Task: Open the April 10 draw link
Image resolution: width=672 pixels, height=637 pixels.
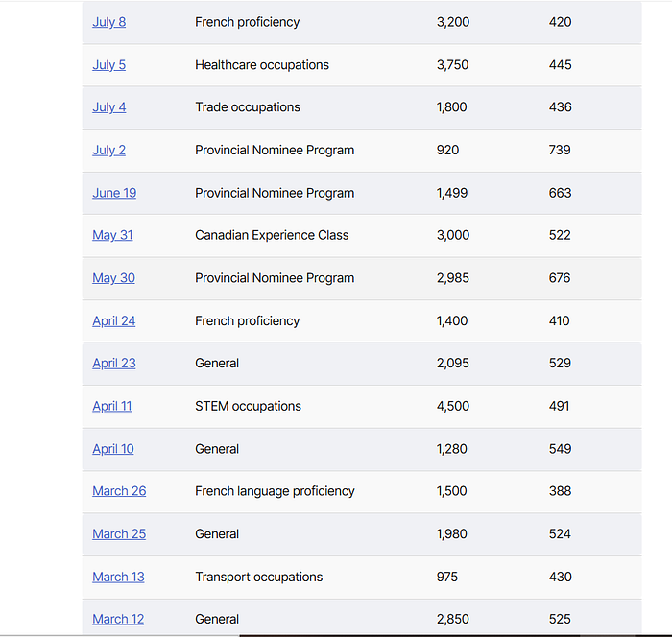Action: pos(113,449)
